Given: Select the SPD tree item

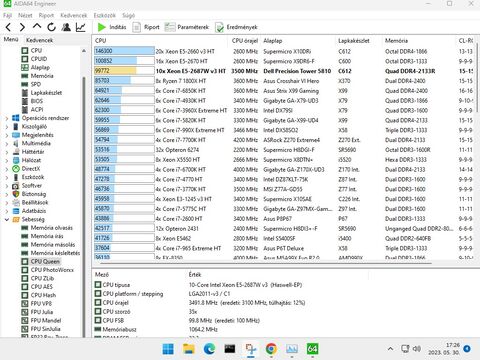Looking at the screenshot, I should point(31,84).
